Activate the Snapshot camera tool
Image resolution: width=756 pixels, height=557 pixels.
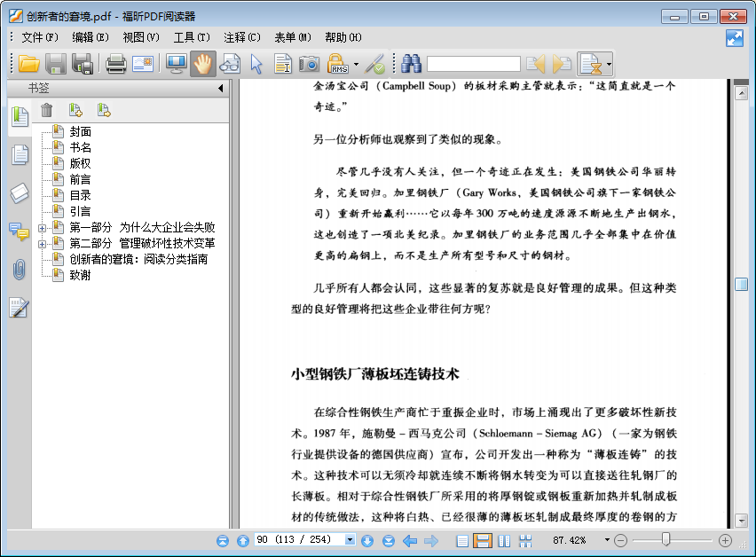coord(309,64)
